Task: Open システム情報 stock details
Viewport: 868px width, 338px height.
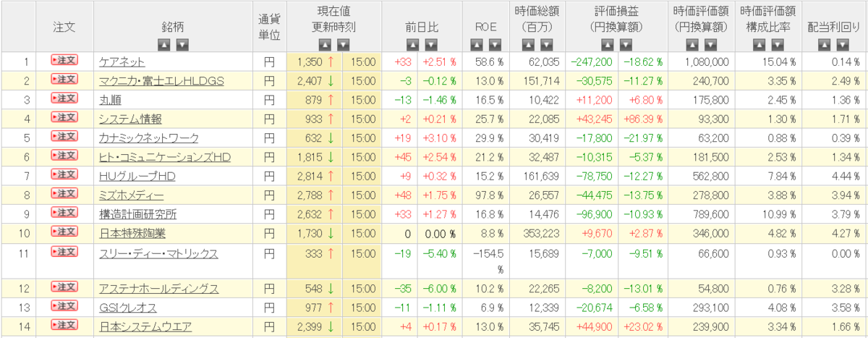Action: (x=130, y=119)
